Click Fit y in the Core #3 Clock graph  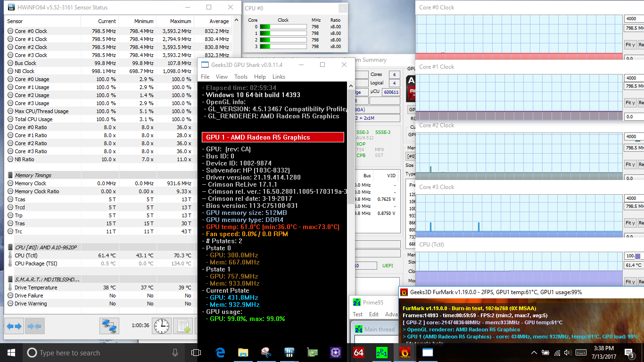pos(630,223)
